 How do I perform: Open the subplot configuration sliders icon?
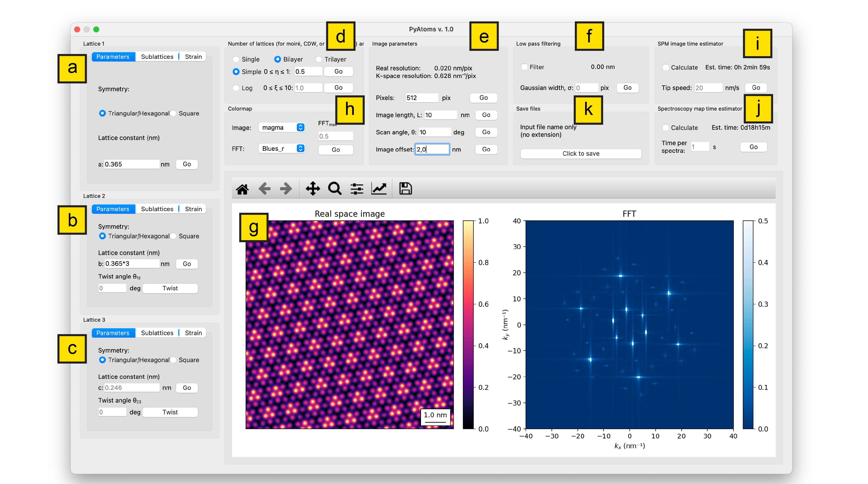[x=357, y=189]
